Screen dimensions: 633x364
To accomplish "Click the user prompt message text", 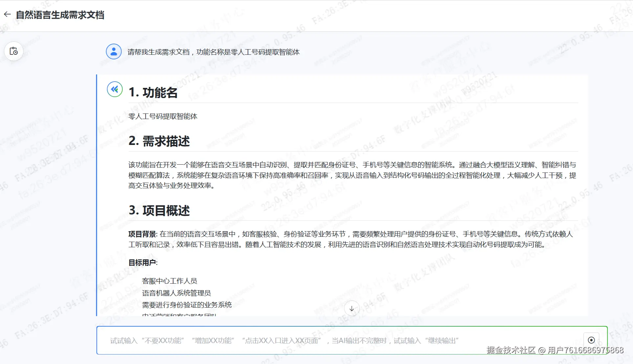I will (213, 52).
